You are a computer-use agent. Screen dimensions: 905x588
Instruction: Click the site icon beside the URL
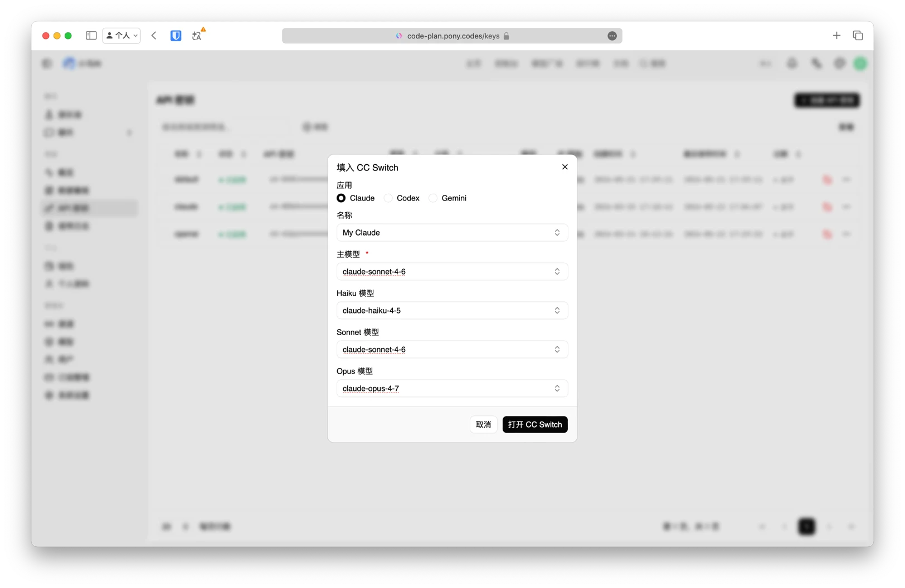pyautogui.click(x=399, y=36)
